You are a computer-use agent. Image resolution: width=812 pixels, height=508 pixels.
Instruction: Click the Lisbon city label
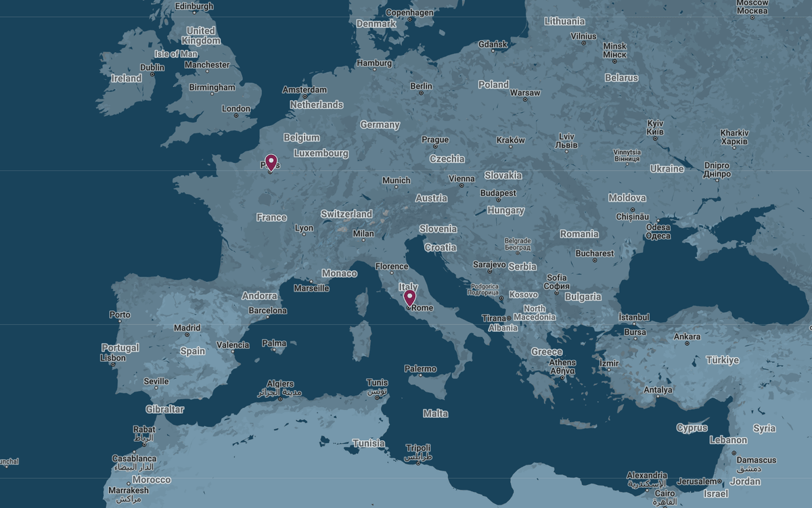point(112,358)
